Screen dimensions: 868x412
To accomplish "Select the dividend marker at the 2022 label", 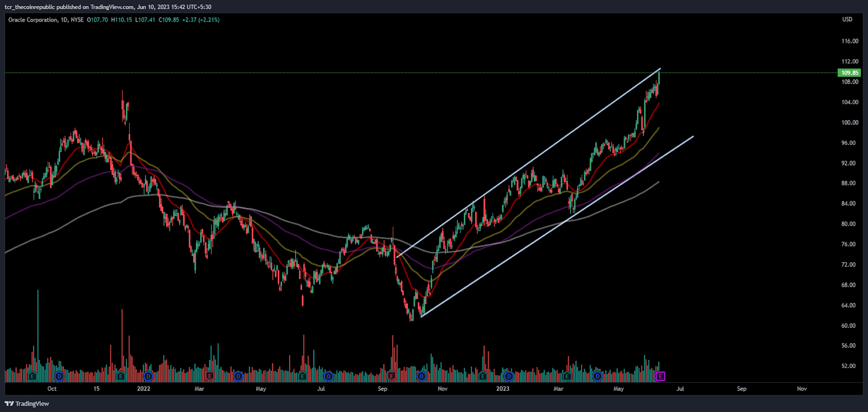I will coord(149,376).
